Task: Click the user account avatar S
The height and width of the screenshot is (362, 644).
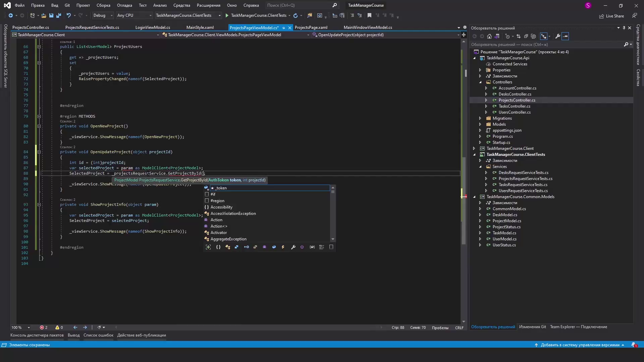Action: 588,5
